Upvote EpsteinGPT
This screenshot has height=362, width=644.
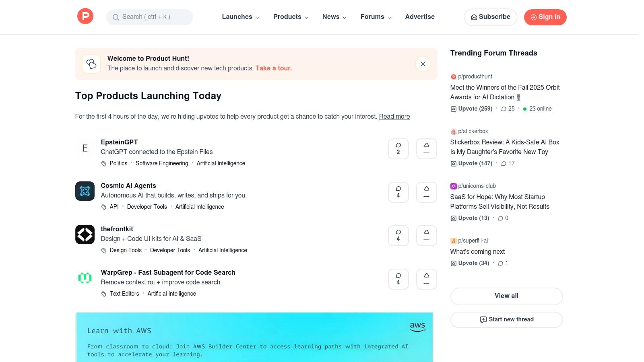[x=426, y=148]
